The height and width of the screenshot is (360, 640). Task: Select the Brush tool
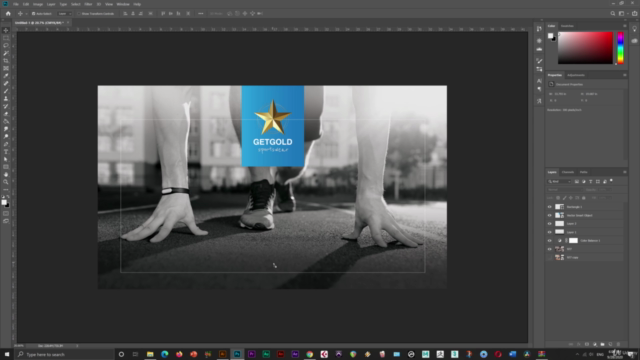[6, 91]
